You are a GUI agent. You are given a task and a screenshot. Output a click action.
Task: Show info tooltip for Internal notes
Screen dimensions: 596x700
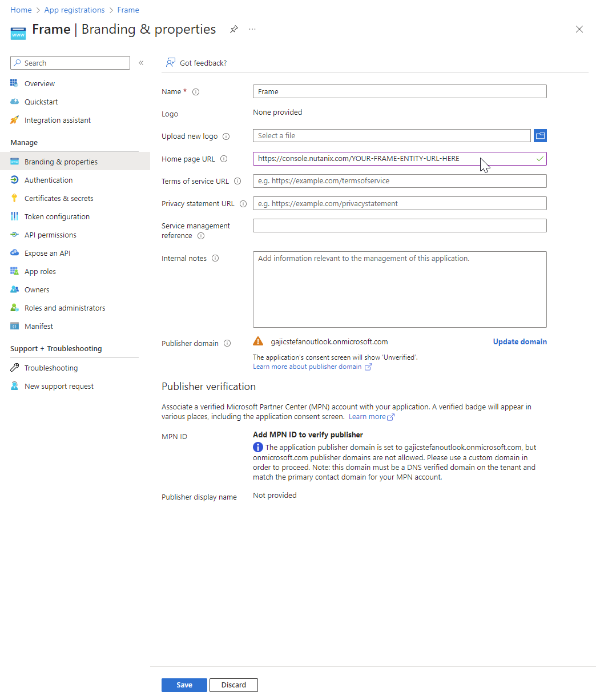click(215, 258)
